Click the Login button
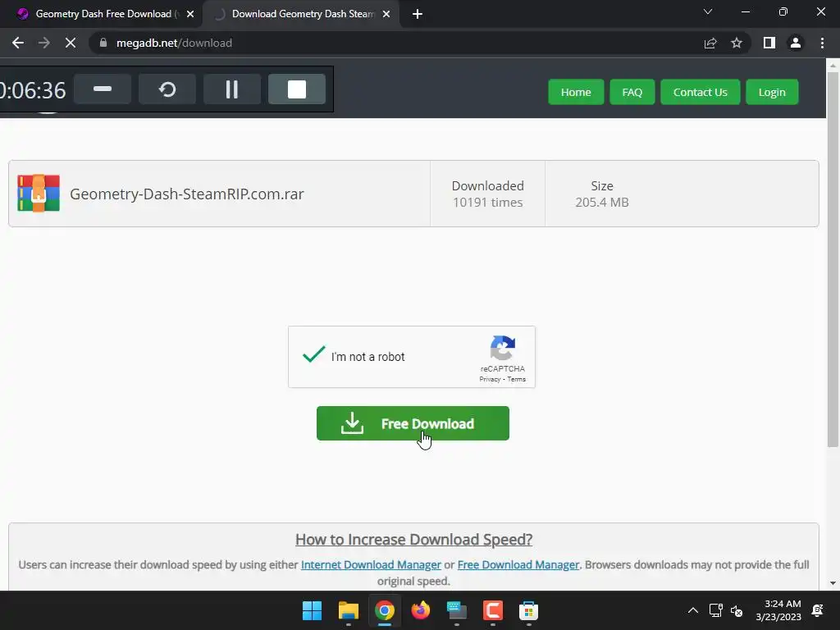 pyautogui.click(x=772, y=92)
